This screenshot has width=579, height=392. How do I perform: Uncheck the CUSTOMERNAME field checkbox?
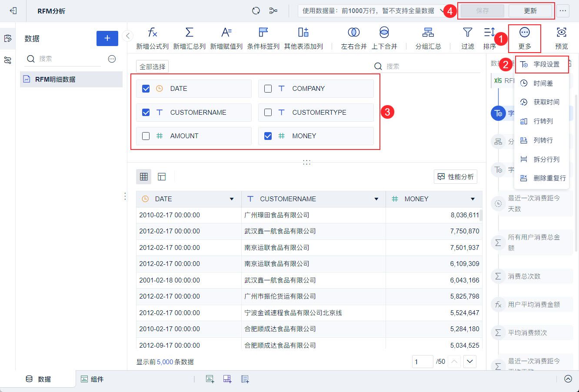pos(146,112)
